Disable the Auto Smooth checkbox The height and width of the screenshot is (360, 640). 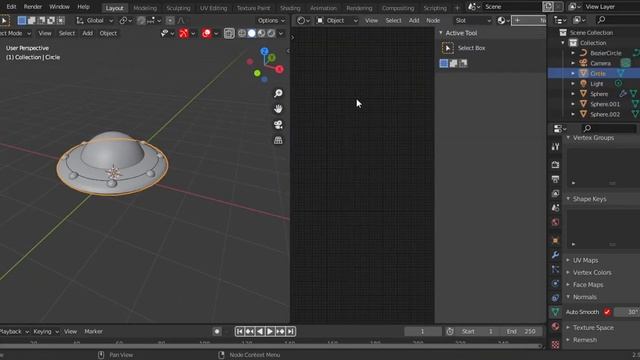[607, 312]
